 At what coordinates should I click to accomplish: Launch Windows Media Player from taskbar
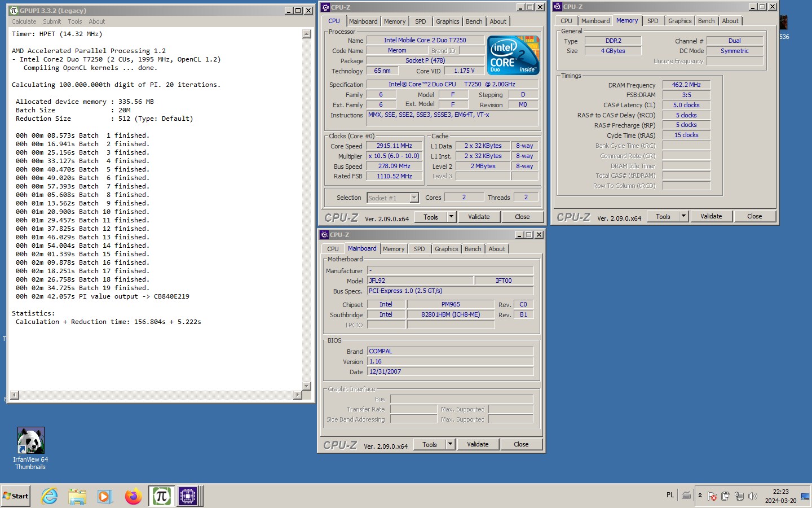[104, 496]
